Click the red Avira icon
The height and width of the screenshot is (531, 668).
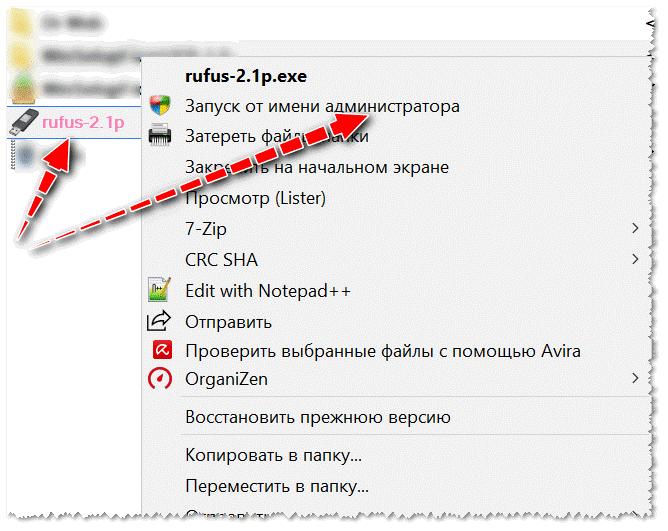click(162, 350)
